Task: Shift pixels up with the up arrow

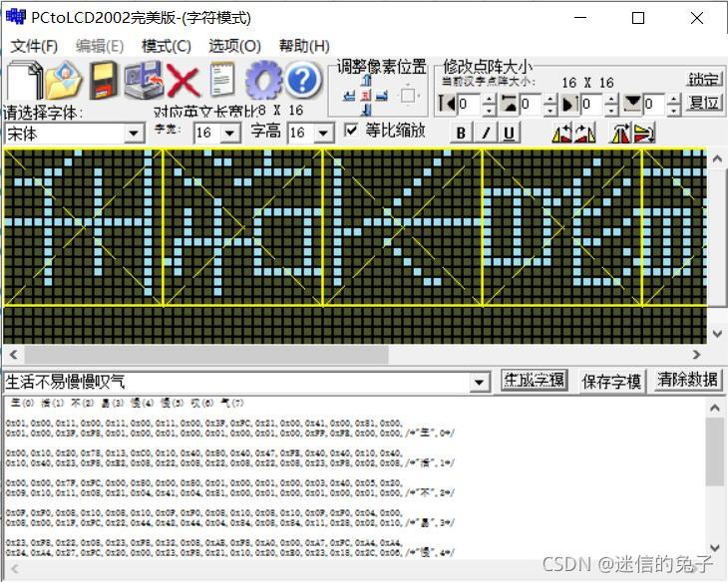Action: 366,81
